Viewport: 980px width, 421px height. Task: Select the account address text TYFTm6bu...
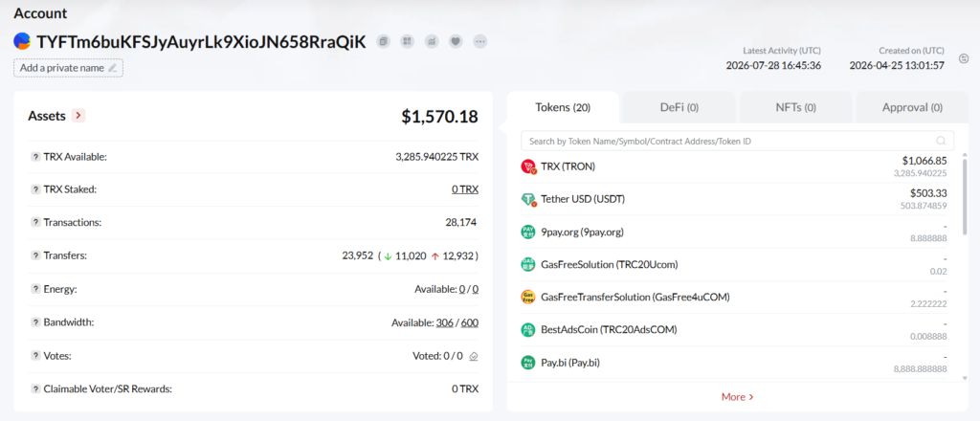click(x=201, y=42)
